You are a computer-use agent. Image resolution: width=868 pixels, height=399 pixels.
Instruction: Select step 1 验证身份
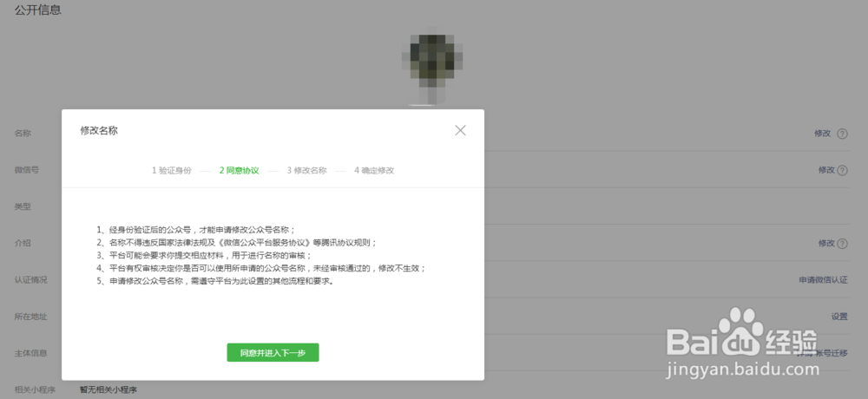172,171
